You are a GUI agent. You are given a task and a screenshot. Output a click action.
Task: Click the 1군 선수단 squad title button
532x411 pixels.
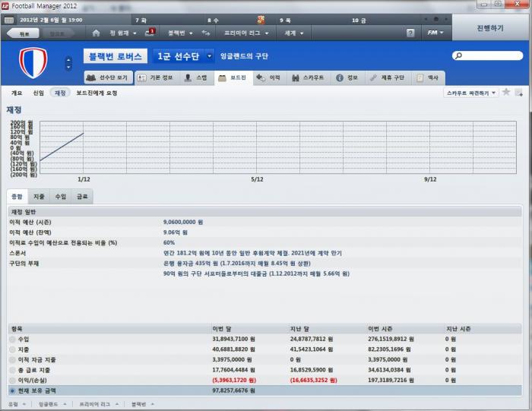[x=176, y=56]
